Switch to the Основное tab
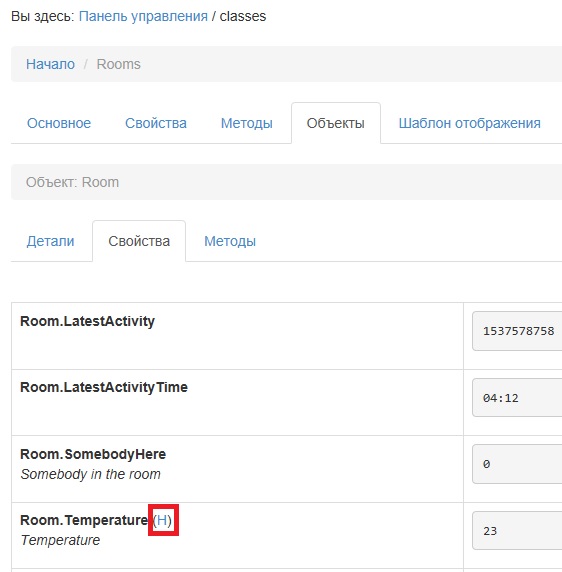This screenshot has height=572, width=562. [59, 123]
